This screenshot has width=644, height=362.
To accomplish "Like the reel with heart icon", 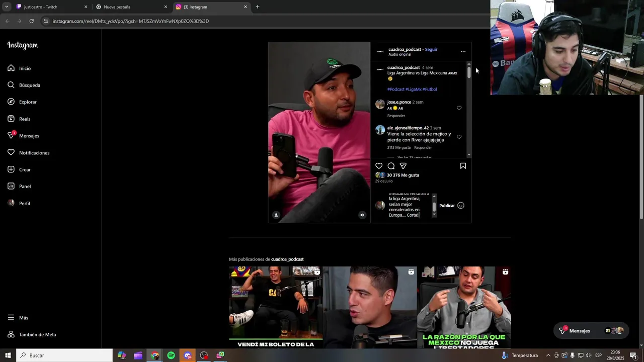I will click(x=379, y=166).
